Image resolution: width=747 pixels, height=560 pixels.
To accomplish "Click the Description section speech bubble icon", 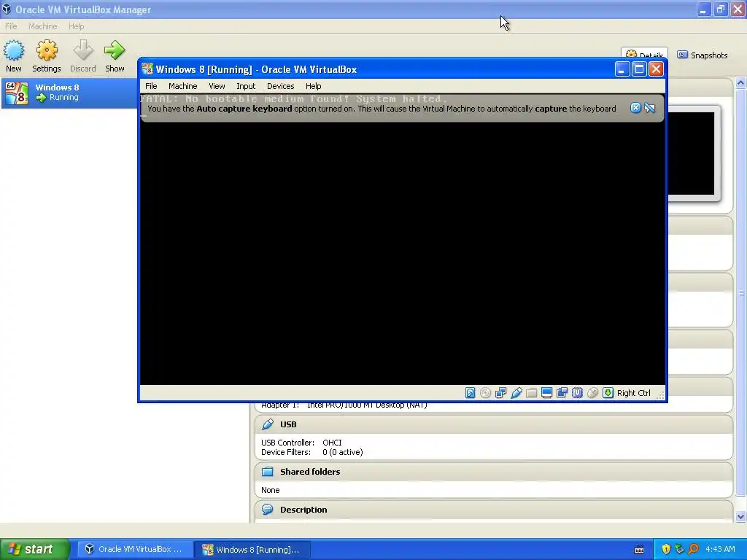I will [268, 510].
